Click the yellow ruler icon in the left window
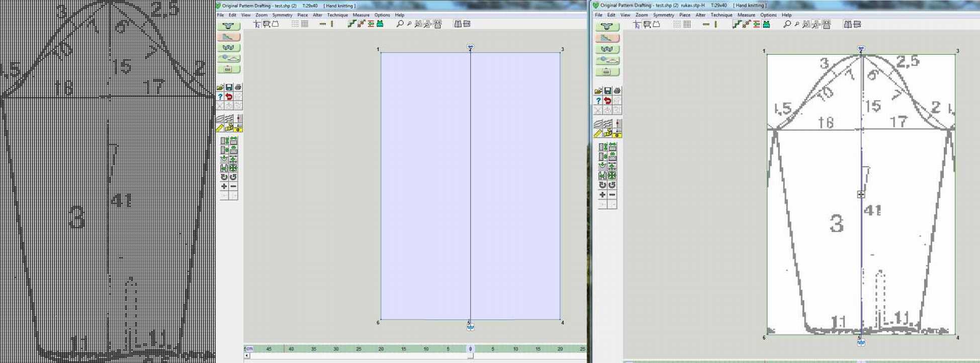 pyautogui.click(x=220, y=128)
